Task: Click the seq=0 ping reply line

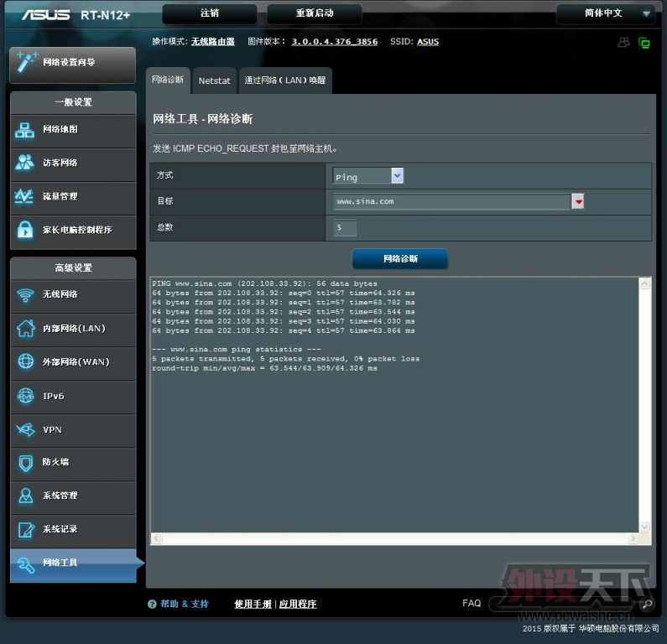Action: (x=284, y=293)
